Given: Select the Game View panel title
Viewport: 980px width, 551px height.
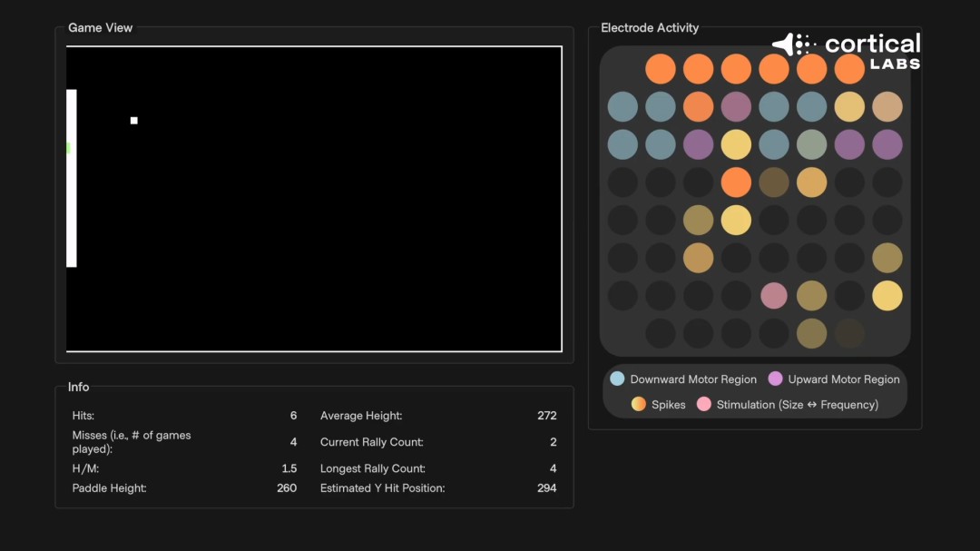Looking at the screenshot, I should 100,28.
